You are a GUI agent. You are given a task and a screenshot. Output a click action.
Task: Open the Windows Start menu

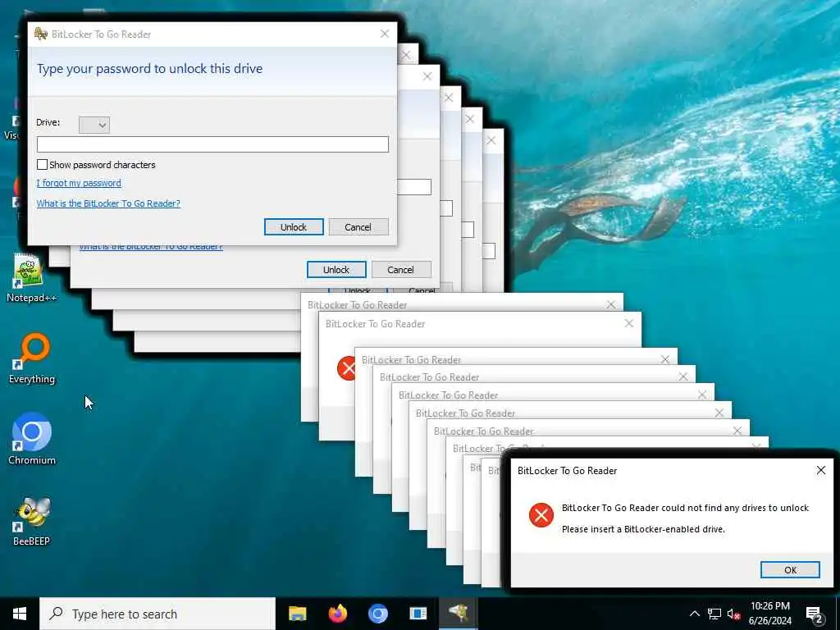[x=20, y=614]
